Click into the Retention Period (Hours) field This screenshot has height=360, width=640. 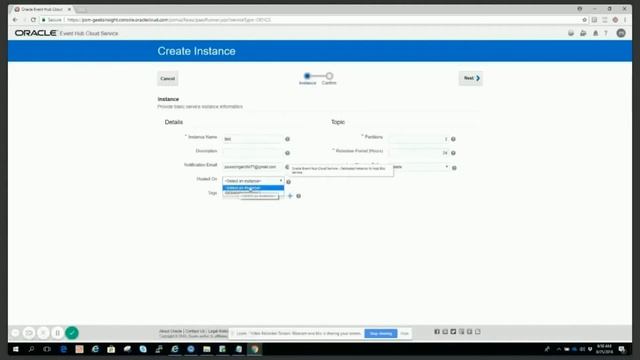pyautogui.click(x=418, y=153)
